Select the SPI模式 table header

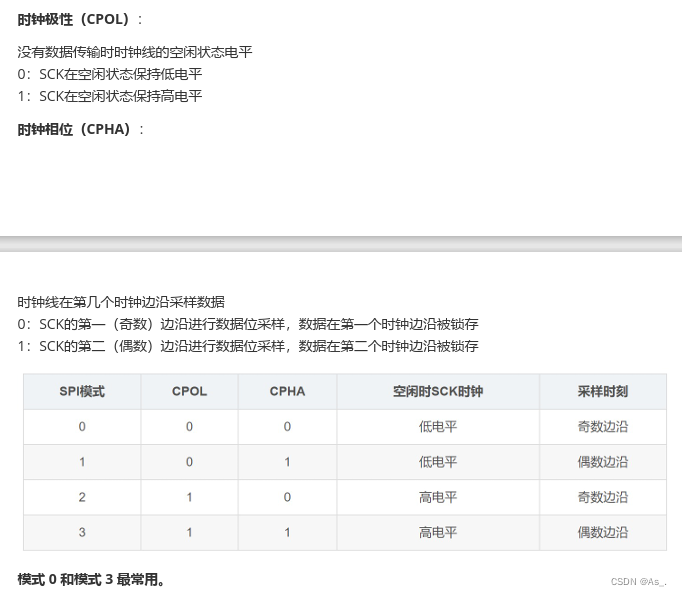pos(82,392)
